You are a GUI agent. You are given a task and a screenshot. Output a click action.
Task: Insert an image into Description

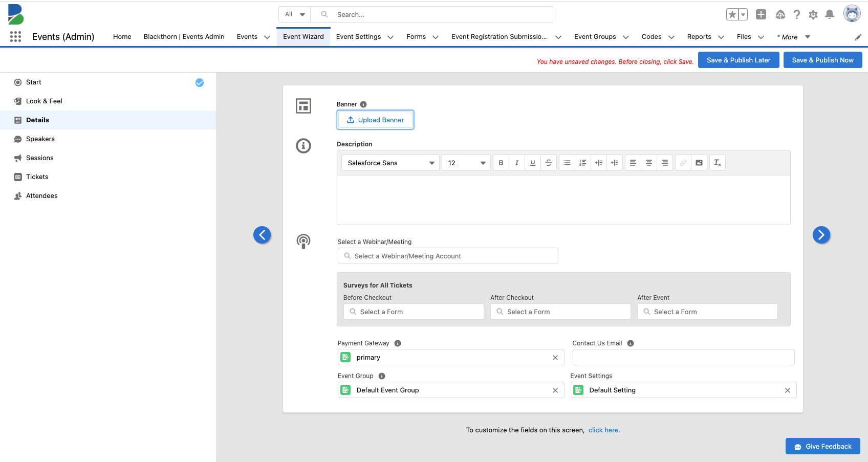[x=699, y=163]
